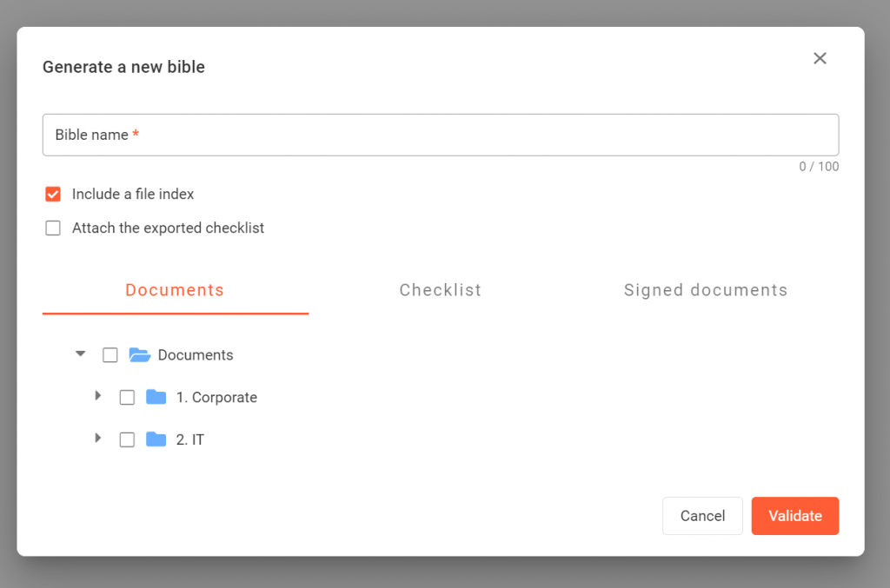Switch to the Checklist tab
890x588 pixels.
(440, 290)
